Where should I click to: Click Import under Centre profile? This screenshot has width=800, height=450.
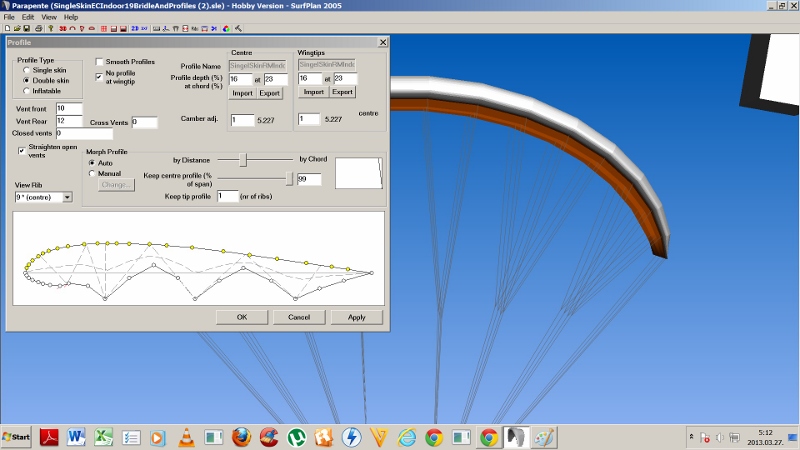(x=242, y=92)
